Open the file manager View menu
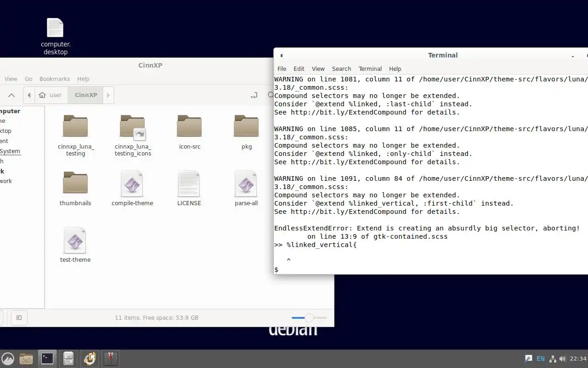This screenshot has height=368, width=588. tap(11, 79)
